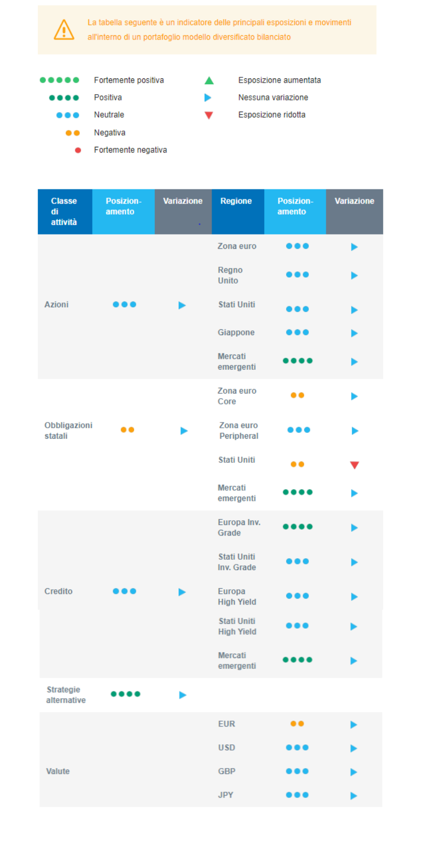The width and height of the screenshot is (421, 868).
Task: Click the orange warning triangle icon
Action: tap(64, 30)
